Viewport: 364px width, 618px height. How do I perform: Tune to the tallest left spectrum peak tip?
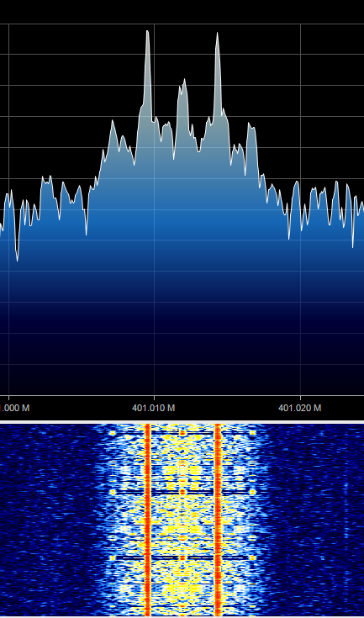pos(147,32)
